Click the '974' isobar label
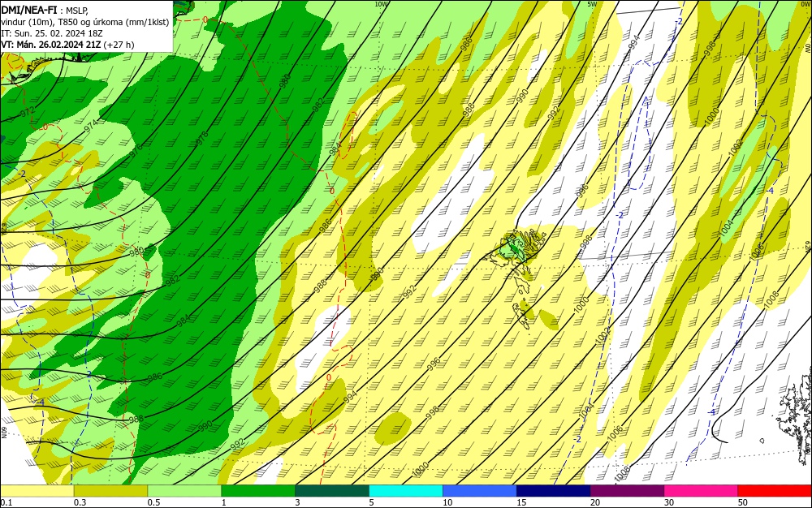Screen dimensions: 812x508 (91, 126)
